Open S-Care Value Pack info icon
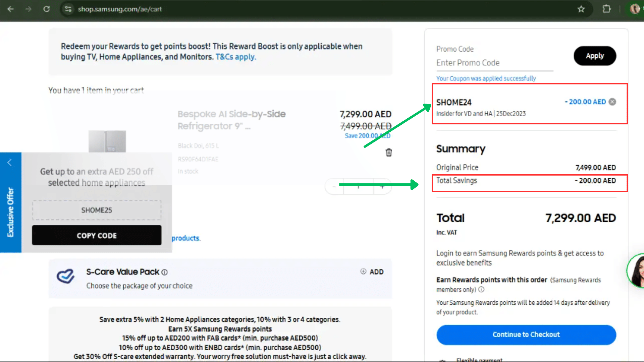This screenshot has height=362, width=644. coord(165,272)
